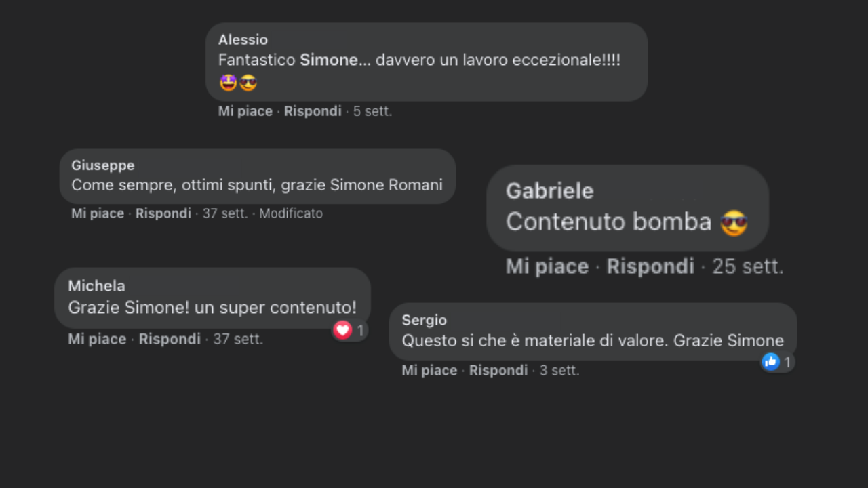Click the 37 sett. timestamp on Michela's comment
The image size is (868, 488).
(238, 339)
